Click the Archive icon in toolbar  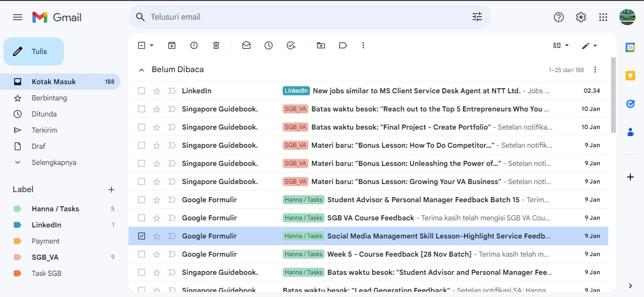click(172, 45)
